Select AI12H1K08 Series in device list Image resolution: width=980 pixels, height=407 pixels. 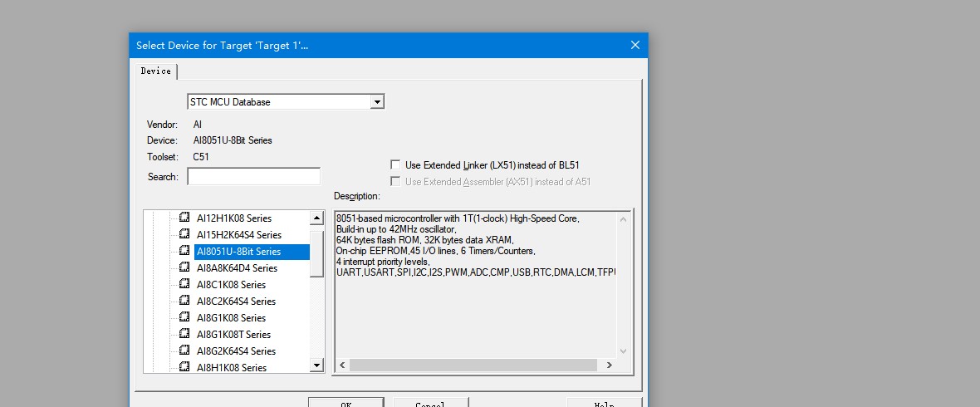pos(233,218)
